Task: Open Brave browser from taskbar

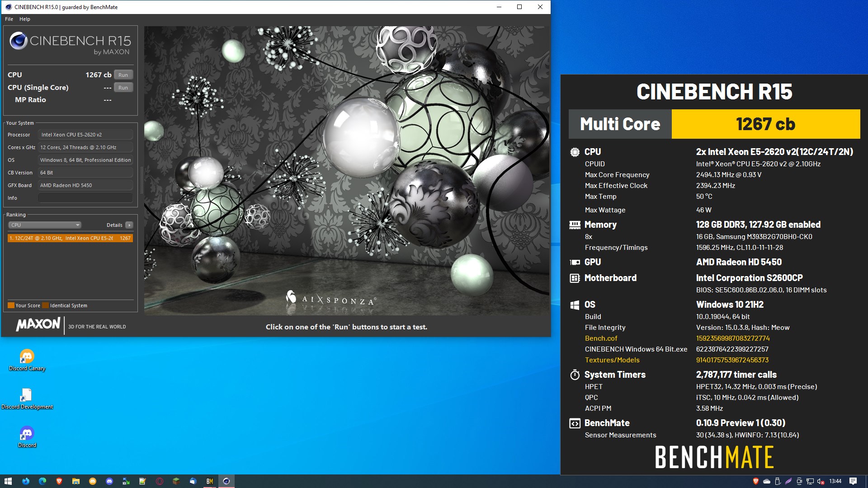Action: click(59, 481)
